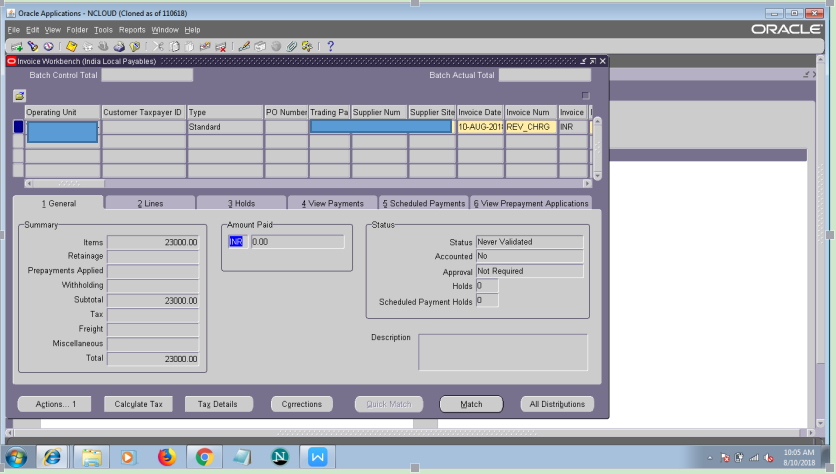This screenshot has width=836, height=474.
Task: Click the Batch Actual Total field
Action: (x=545, y=75)
